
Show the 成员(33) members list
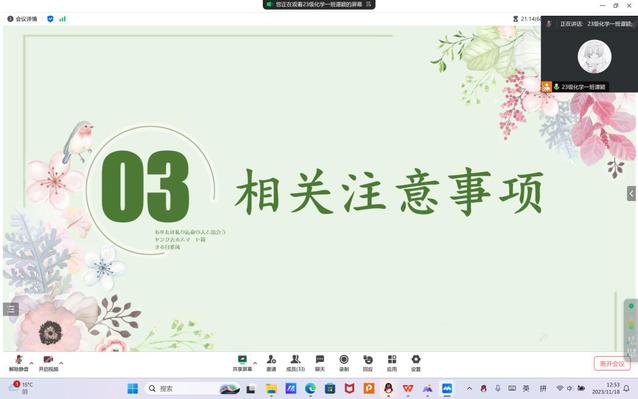point(295,363)
